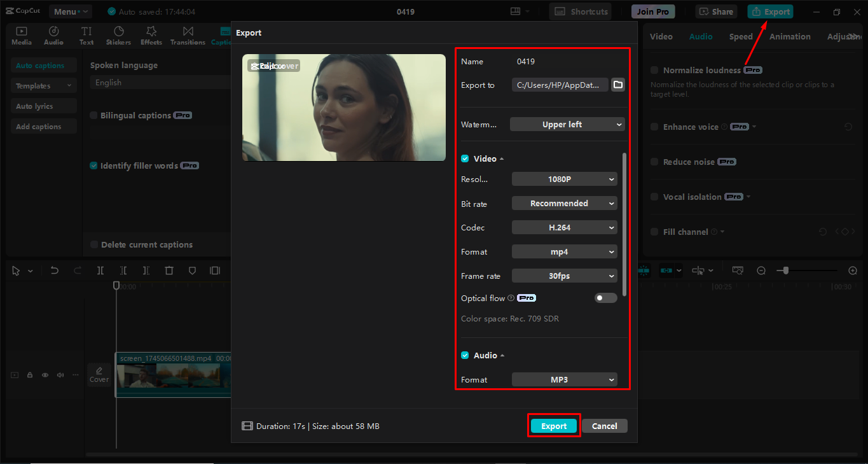Expand the Frame rate 30fps dropdown

[x=564, y=276]
